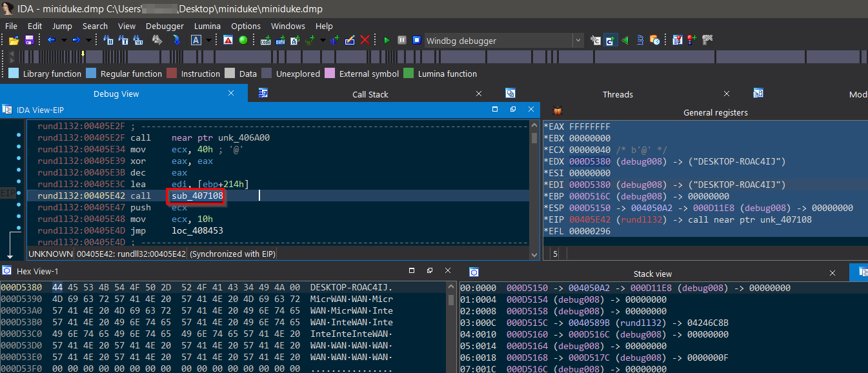Click the IDA View-EIP vertical scrollbar

click(534, 190)
